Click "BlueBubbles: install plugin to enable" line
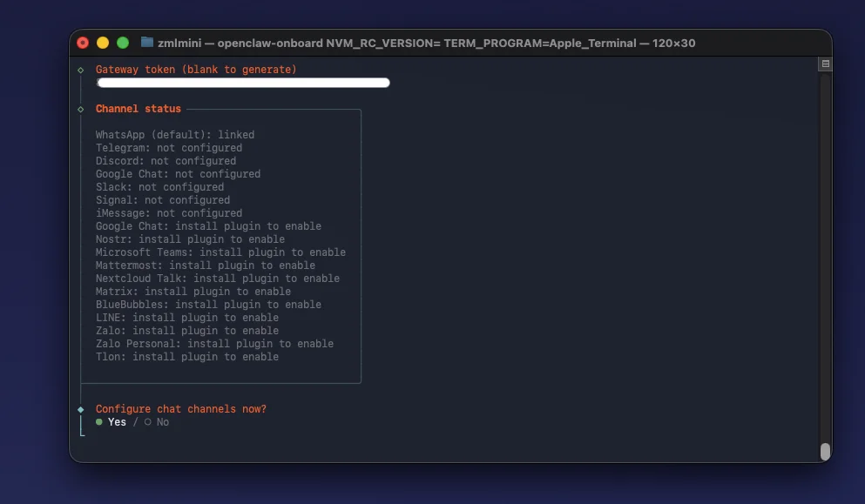 tap(208, 305)
